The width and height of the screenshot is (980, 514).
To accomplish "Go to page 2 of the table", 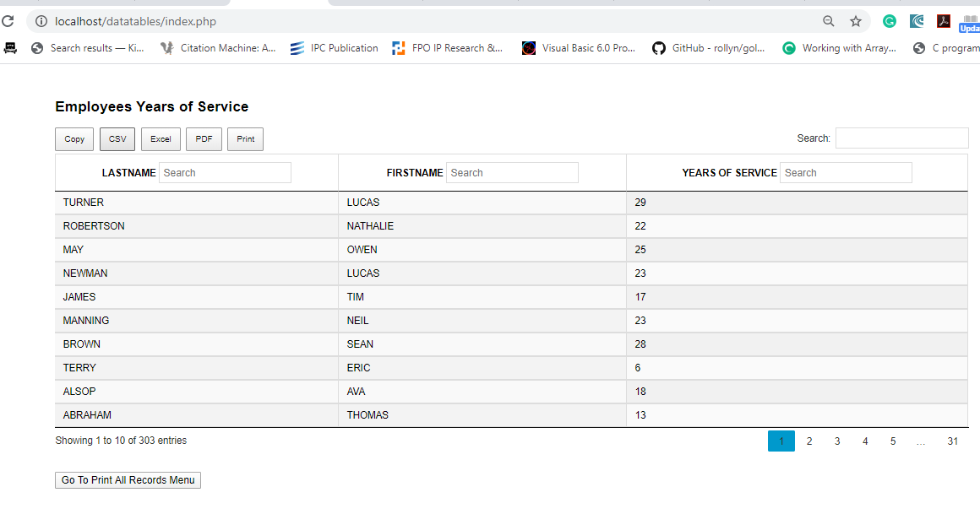I will pyautogui.click(x=809, y=441).
